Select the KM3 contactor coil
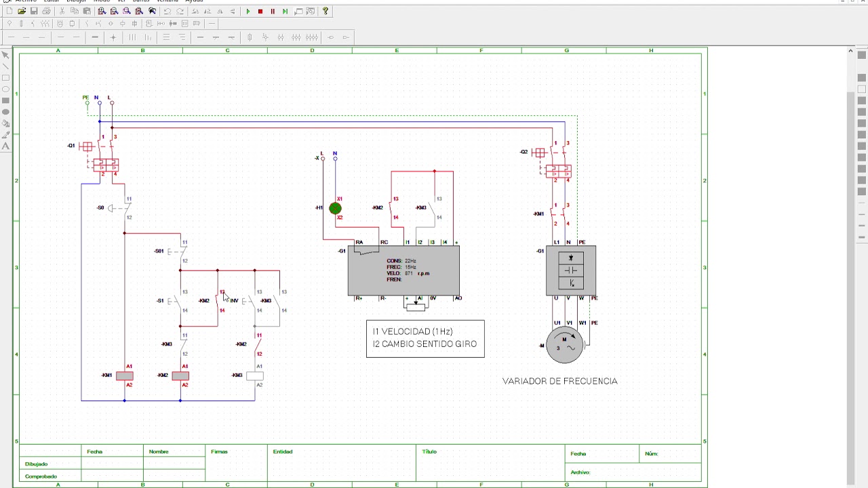Screen dimensions: 868x488 pos(254,376)
